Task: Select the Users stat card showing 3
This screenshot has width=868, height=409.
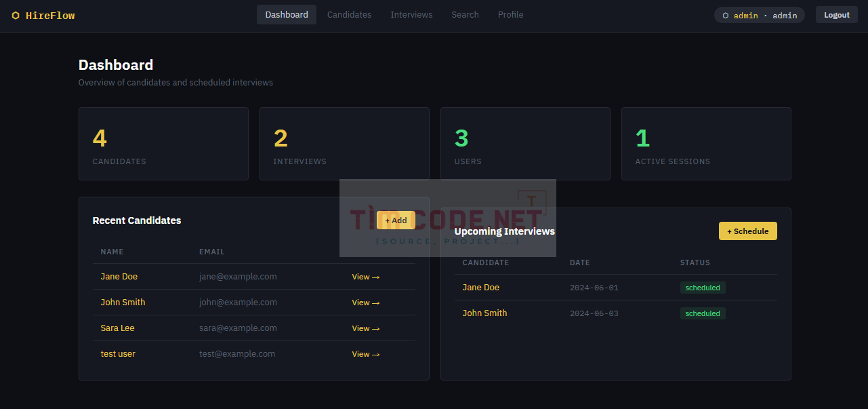Action: pos(525,144)
